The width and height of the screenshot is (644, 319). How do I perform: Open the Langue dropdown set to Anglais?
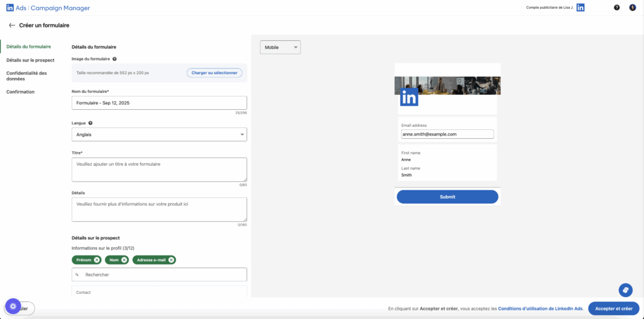(159, 134)
